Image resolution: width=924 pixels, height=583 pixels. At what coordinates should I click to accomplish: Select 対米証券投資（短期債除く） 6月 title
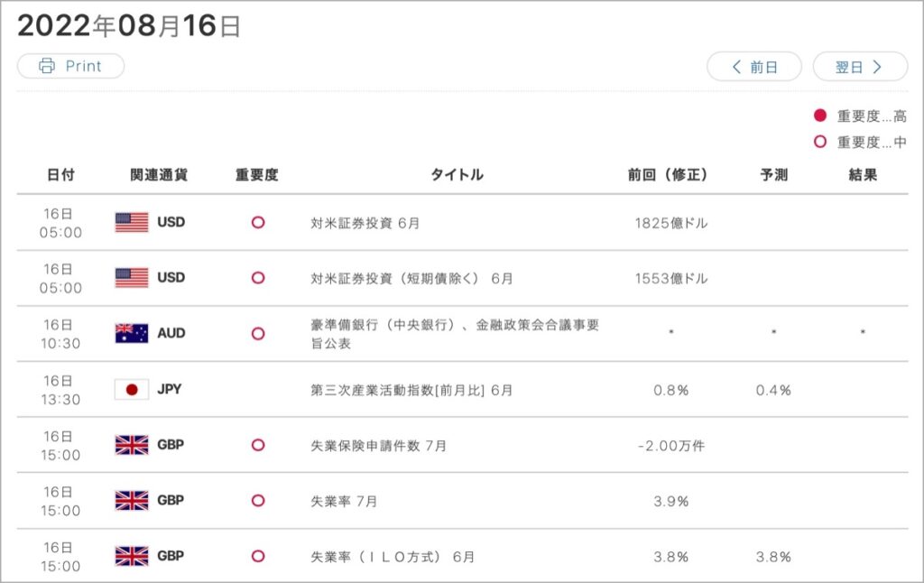click(x=411, y=279)
